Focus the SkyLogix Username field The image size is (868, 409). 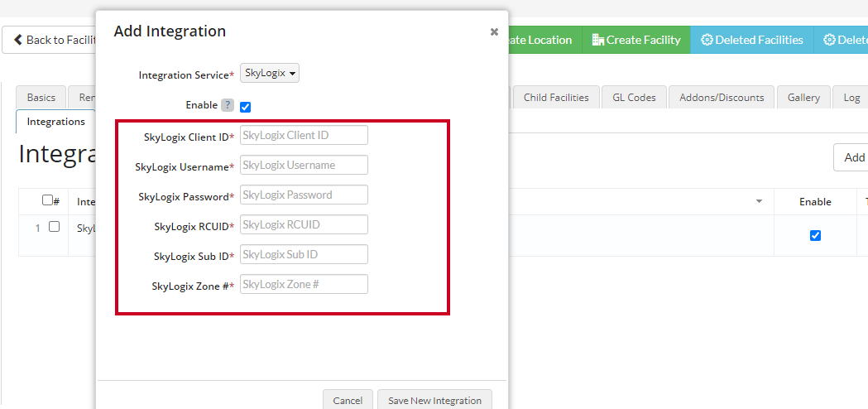pyautogui.click(x=304, y=165)
